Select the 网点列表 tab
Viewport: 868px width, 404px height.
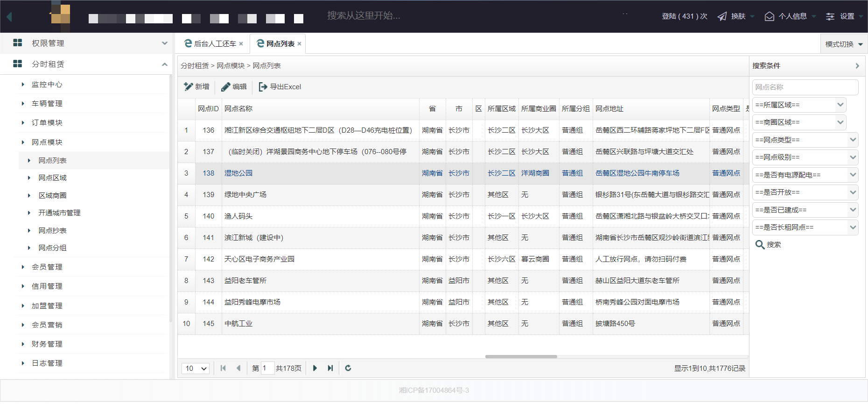(278, 43)
